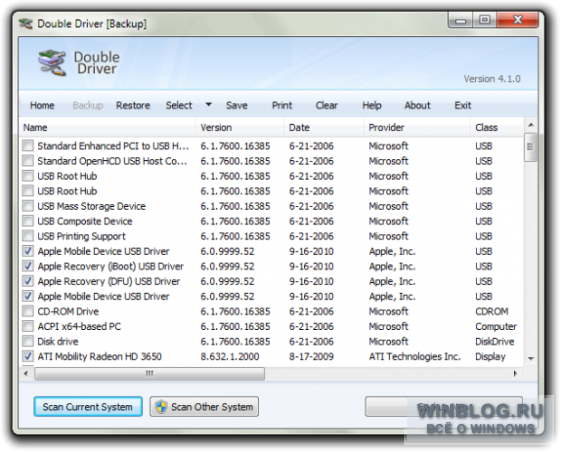Select the USB Mass Storage Device row name

pos(92,206)
